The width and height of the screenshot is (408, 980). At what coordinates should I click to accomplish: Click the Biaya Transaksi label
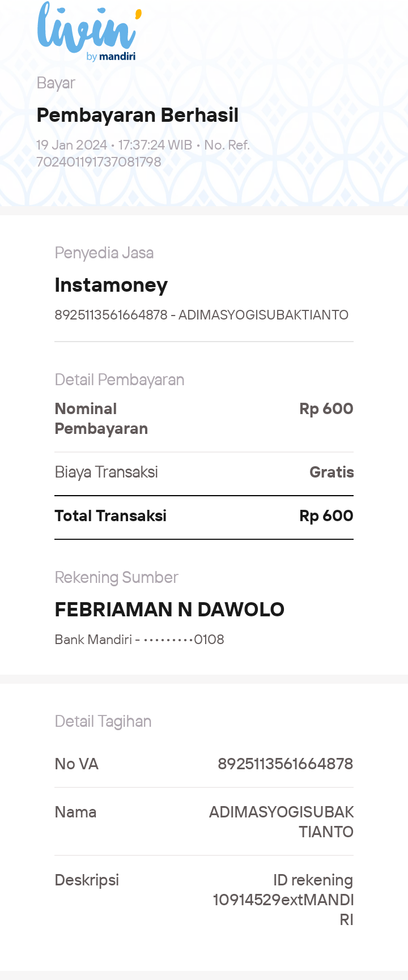pos(107,472)
